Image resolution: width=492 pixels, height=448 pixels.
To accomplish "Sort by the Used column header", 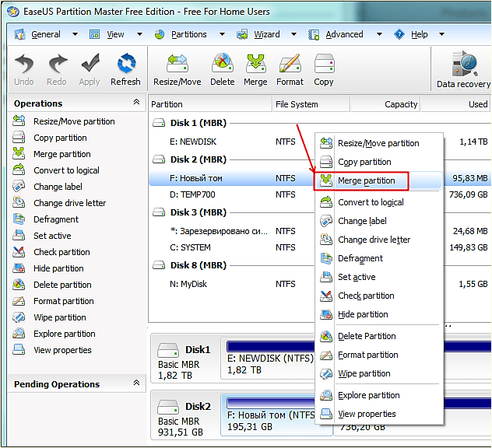I will (455, 104).
